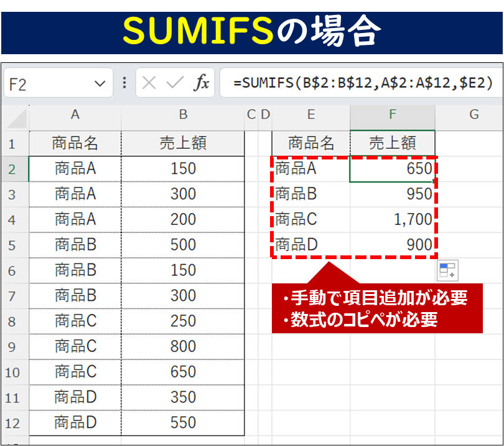
Task: Open the Auto Fill Options icon
Action: (x=447, y=271)
